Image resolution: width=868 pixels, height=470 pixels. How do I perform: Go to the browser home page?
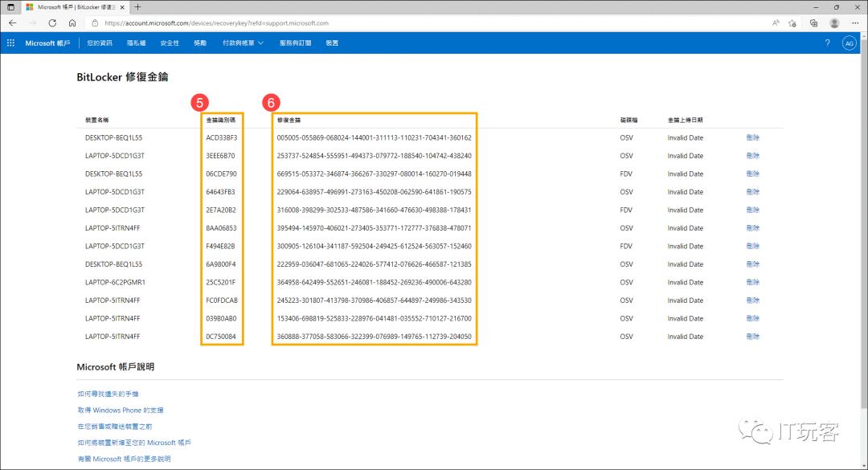tap(72, 23)
